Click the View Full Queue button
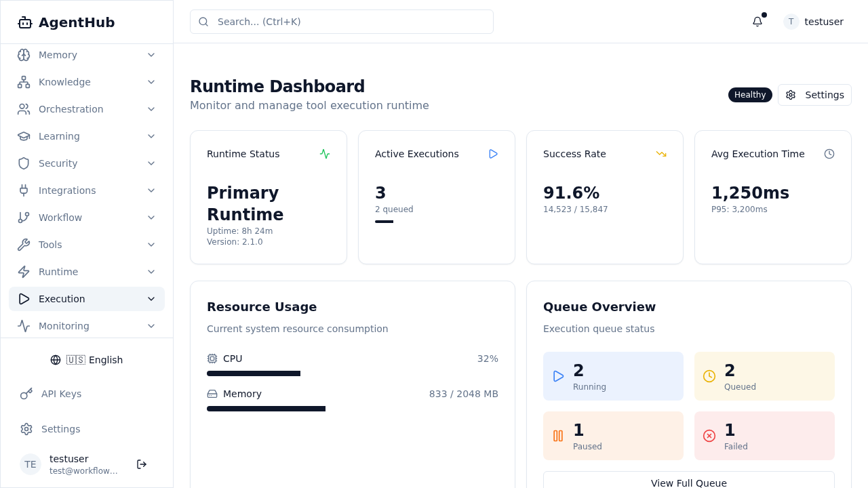 pos(689,483)
